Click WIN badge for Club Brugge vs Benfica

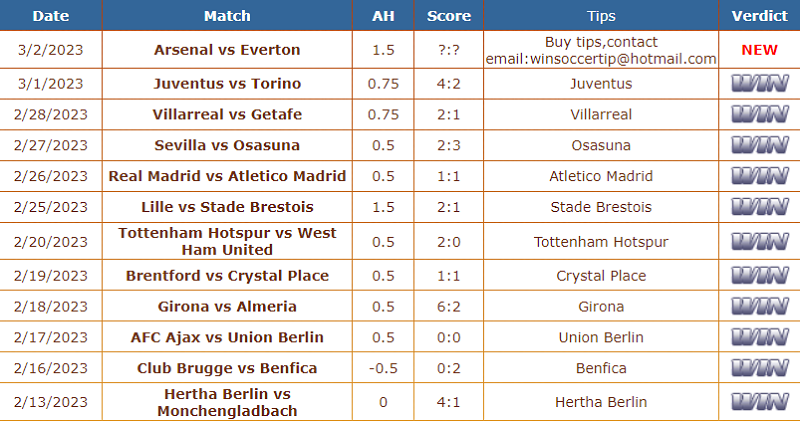point(760,368)
